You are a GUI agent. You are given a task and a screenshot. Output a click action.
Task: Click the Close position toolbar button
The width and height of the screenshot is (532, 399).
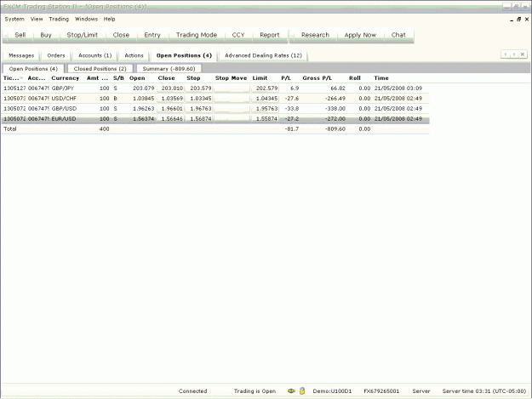click(x=121, y=35)
